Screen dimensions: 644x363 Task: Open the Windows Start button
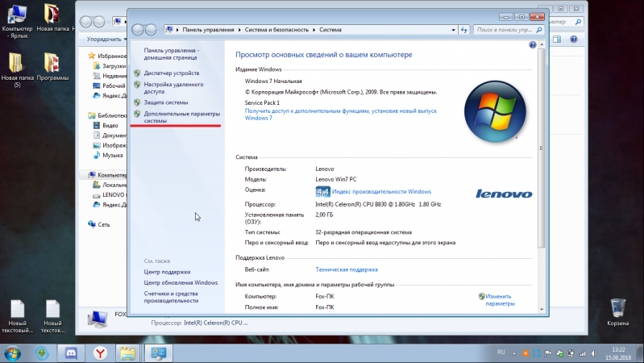13,353
